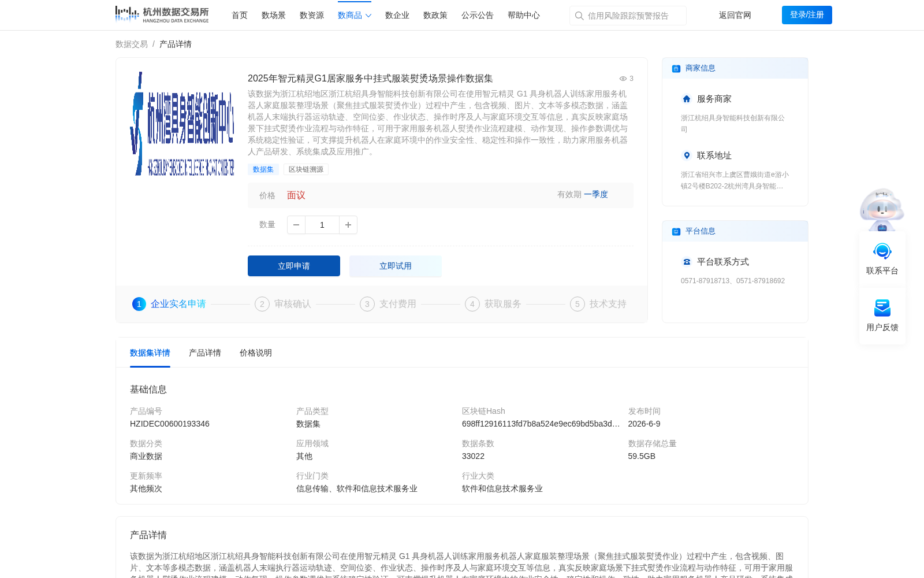
Task: Click the merchant company name text
Action: [732, 124]
